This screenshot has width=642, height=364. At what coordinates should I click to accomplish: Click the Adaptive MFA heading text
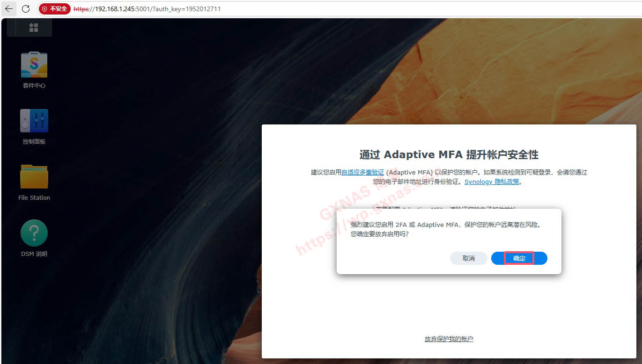(449, 154)
